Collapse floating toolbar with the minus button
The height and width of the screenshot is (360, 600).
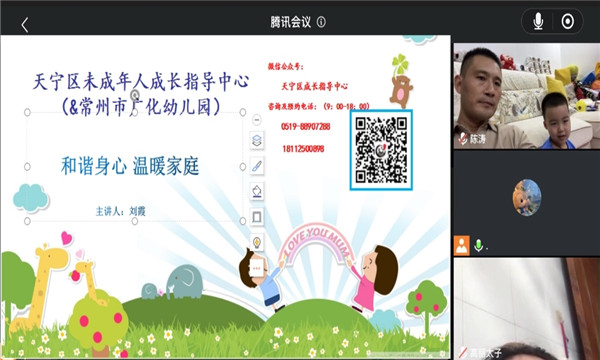pos(257,120)
